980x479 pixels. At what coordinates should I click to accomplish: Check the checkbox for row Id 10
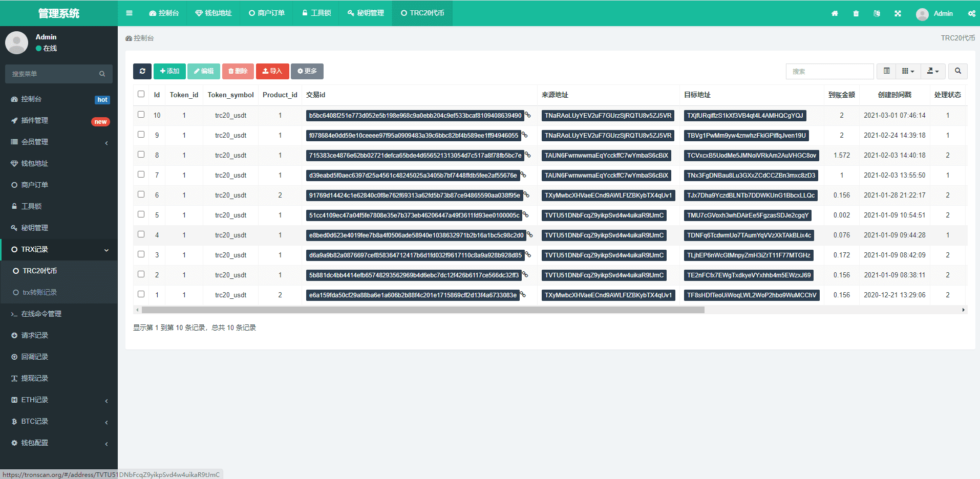point(141,115)
